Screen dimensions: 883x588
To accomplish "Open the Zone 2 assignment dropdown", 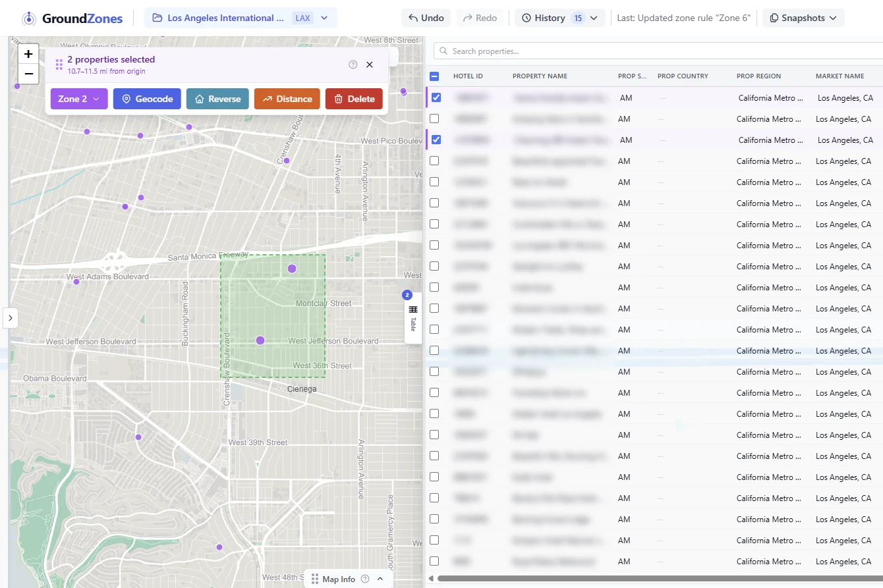I will click(x=79, y=99).
